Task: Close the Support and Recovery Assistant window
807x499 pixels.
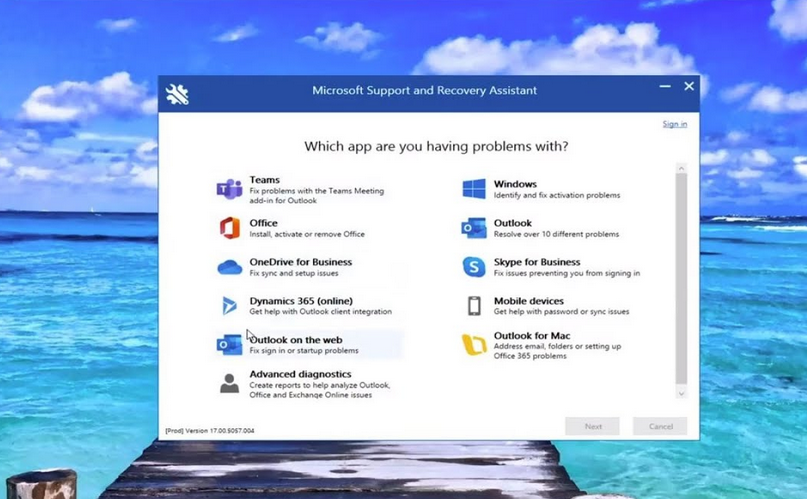Action: 689,86
